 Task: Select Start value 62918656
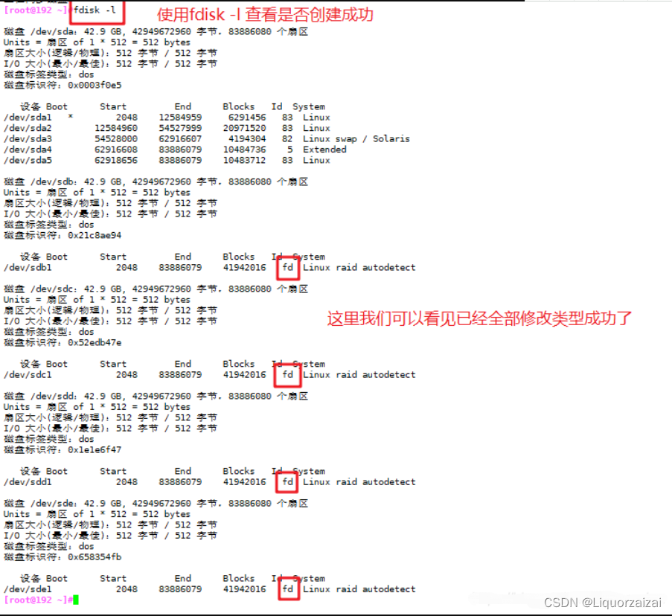116,160
